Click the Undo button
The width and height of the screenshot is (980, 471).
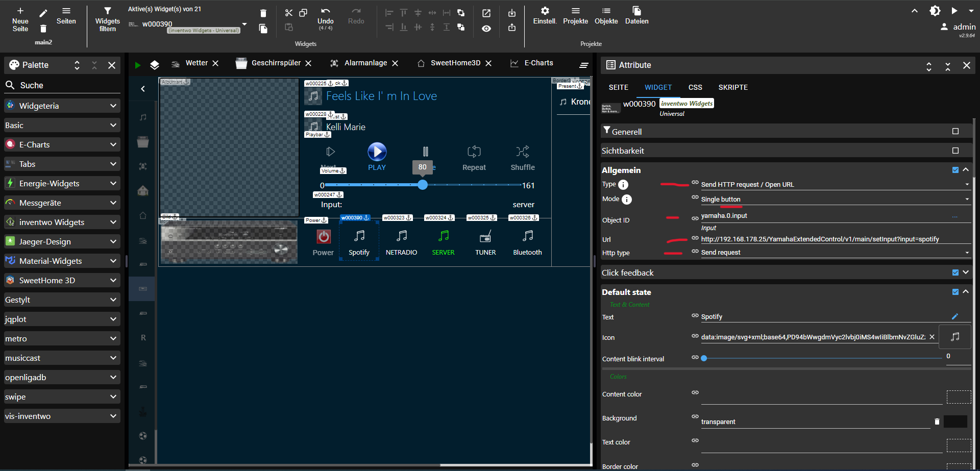[x=326, y=18]
